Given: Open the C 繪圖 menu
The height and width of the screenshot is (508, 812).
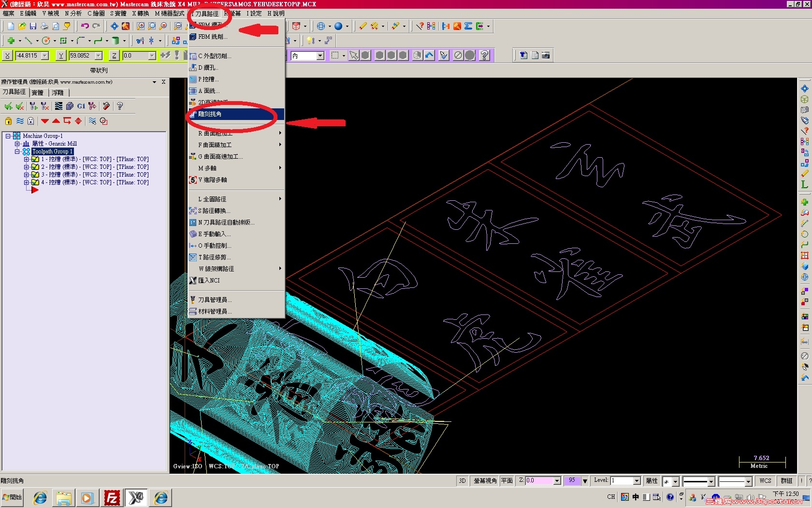Looking at the screenshot, I should [96, 14].
